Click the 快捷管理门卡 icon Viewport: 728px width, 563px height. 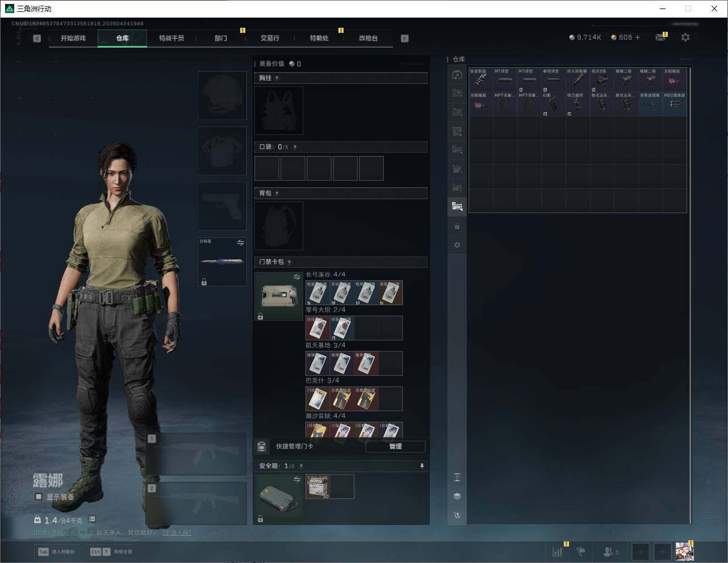261,447
